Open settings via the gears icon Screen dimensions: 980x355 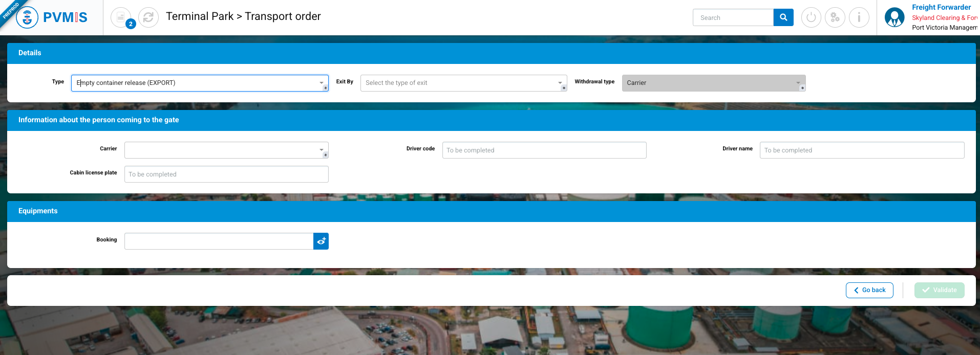(835, 17)
